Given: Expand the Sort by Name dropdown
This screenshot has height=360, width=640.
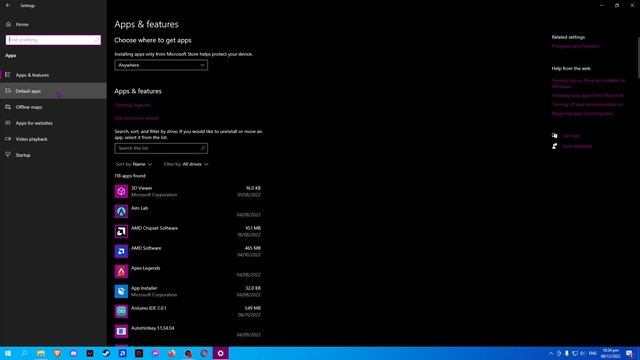Looking at the screenshot, I should (134, 164).
